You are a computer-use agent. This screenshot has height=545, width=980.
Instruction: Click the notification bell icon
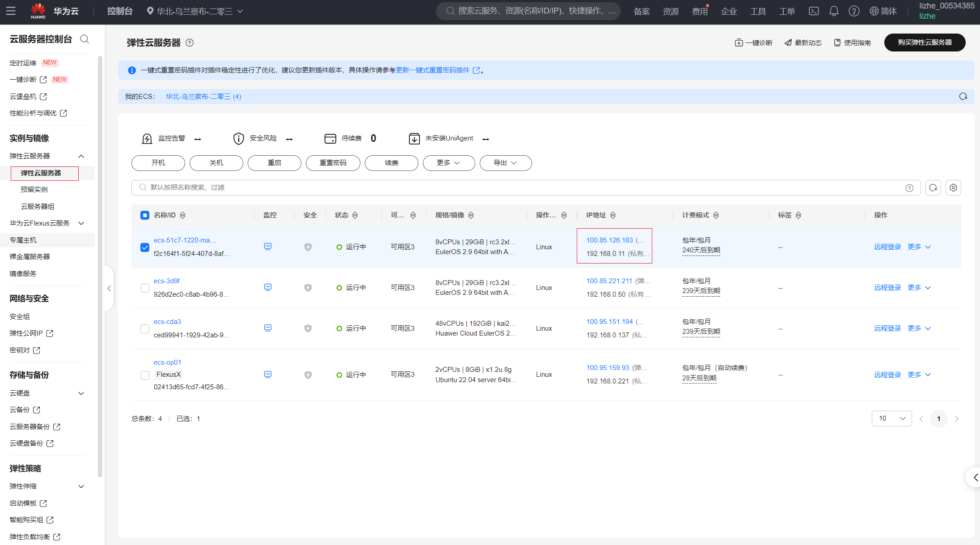(834, 11)
